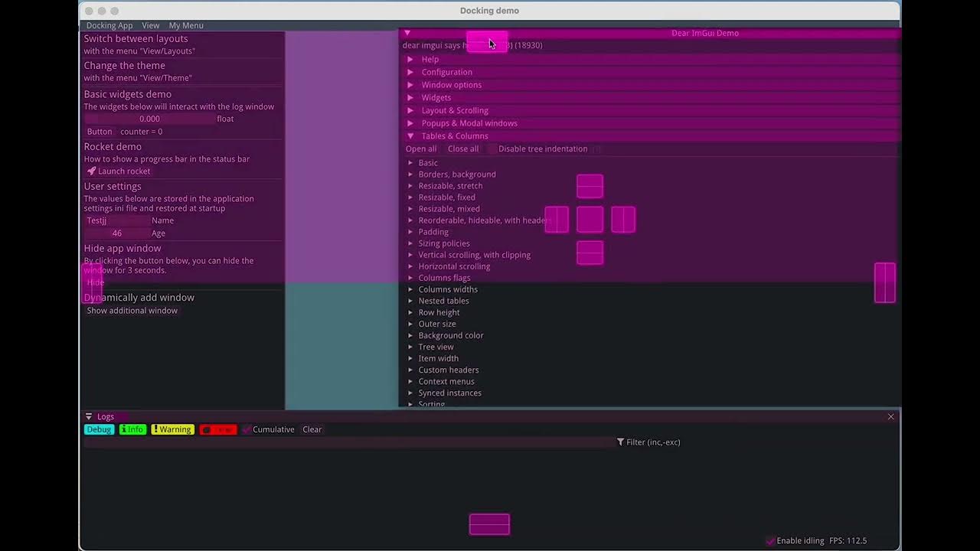Click the float slider showing 0.000
The height and width of the screenshot is (551, 980).
click(149, 119)
